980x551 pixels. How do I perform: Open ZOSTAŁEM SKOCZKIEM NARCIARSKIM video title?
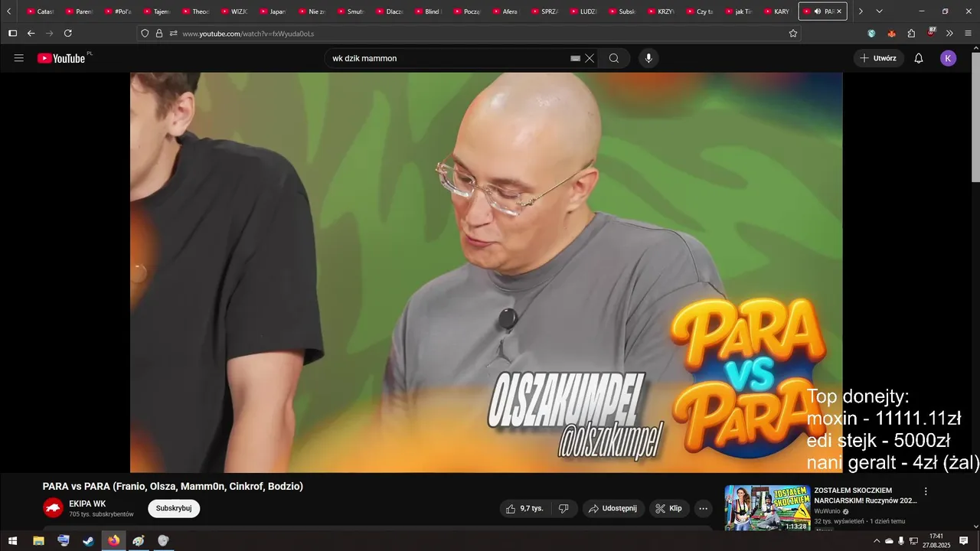(x=865, y=495)
